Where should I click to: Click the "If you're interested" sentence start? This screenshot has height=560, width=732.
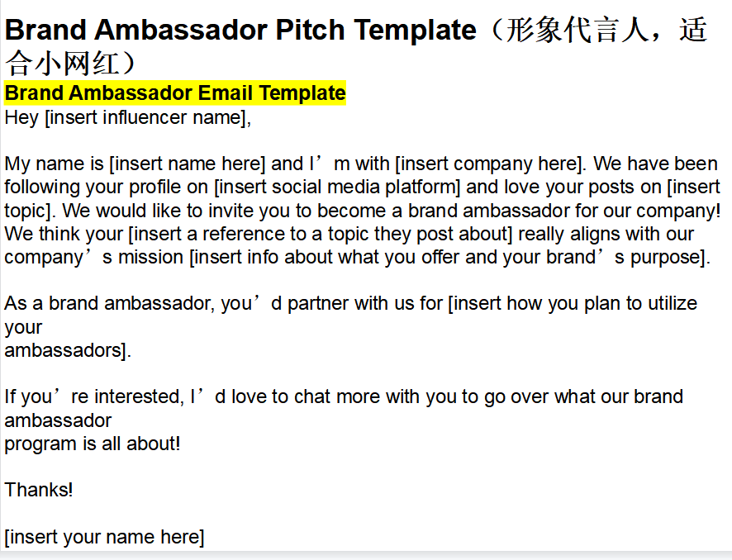[93, 396]
